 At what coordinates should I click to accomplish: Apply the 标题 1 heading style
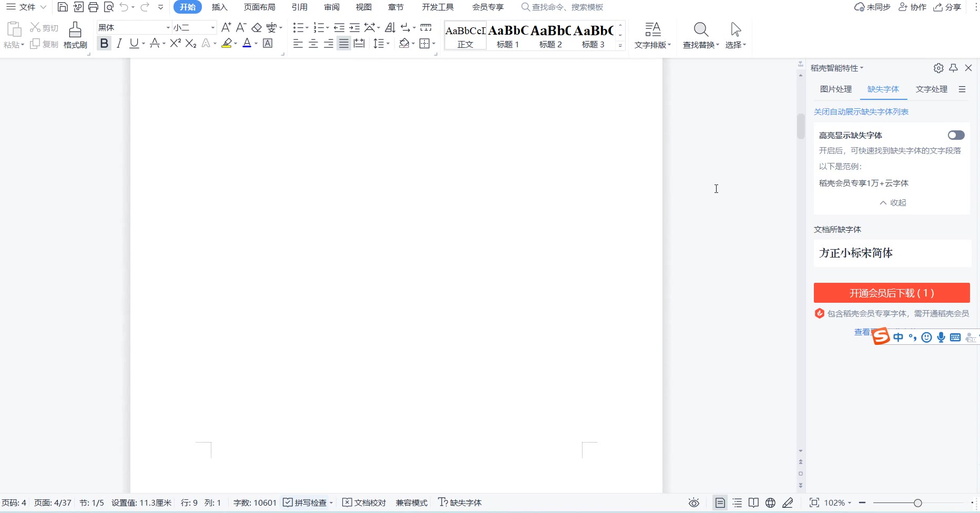[x=508, y=36]
